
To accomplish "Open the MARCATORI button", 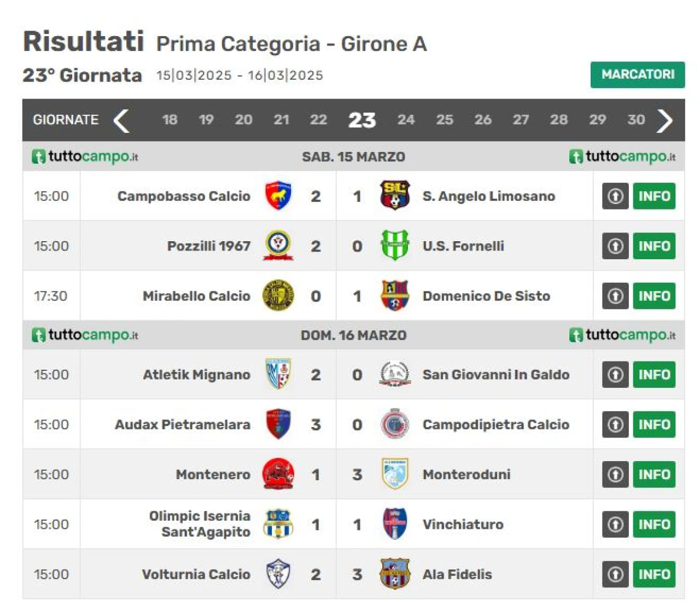I will click(x=638, y=74).
